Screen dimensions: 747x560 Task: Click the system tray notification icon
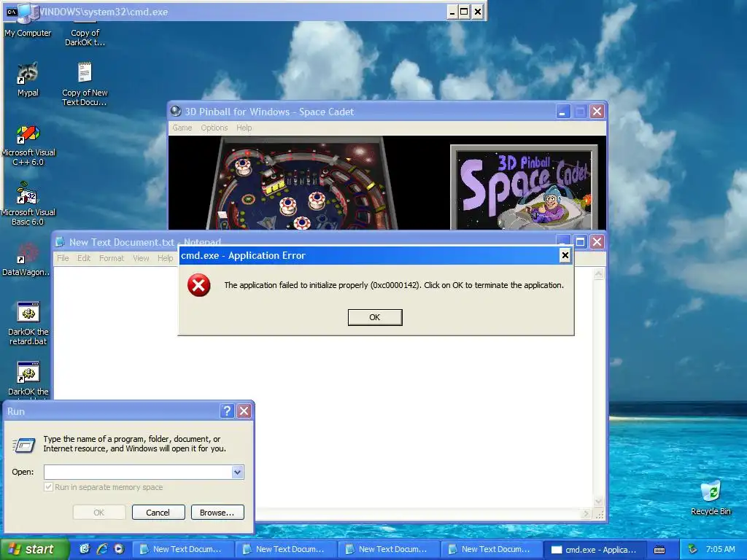pyautogui.click(x=693, y=549)
